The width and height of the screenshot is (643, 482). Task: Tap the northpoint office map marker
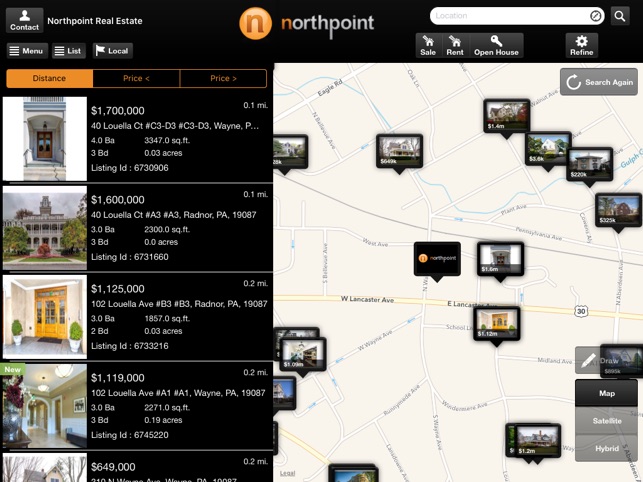pyautogui.click(x=437, y=259)
